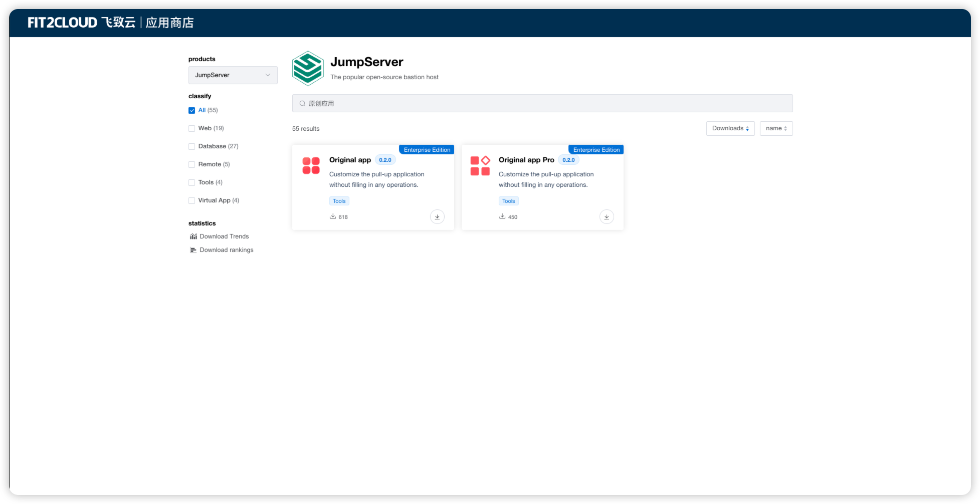Open Download Trends statistics
The width and height of the screenshot is (980, 504).
click(x=224, y=236)
